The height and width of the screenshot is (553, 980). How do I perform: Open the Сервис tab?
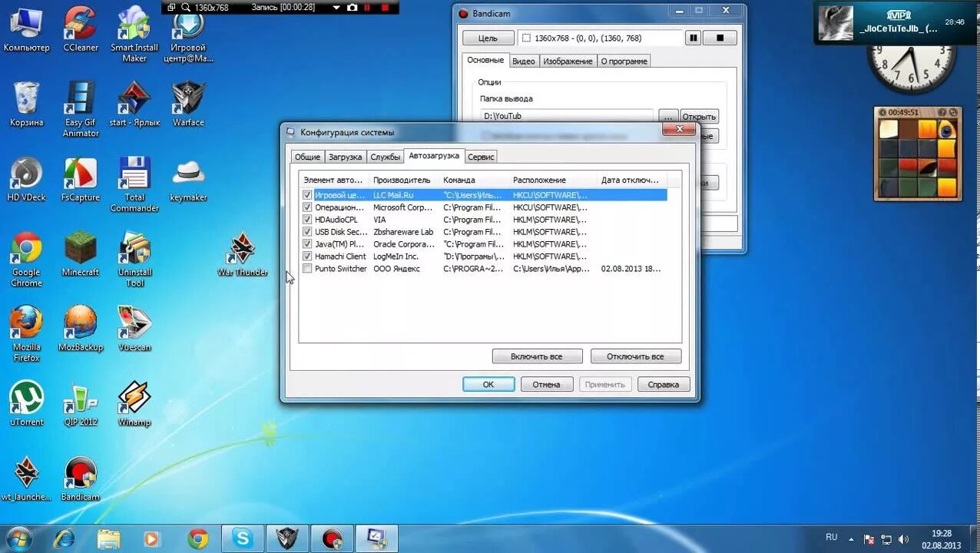click(481, 157)
